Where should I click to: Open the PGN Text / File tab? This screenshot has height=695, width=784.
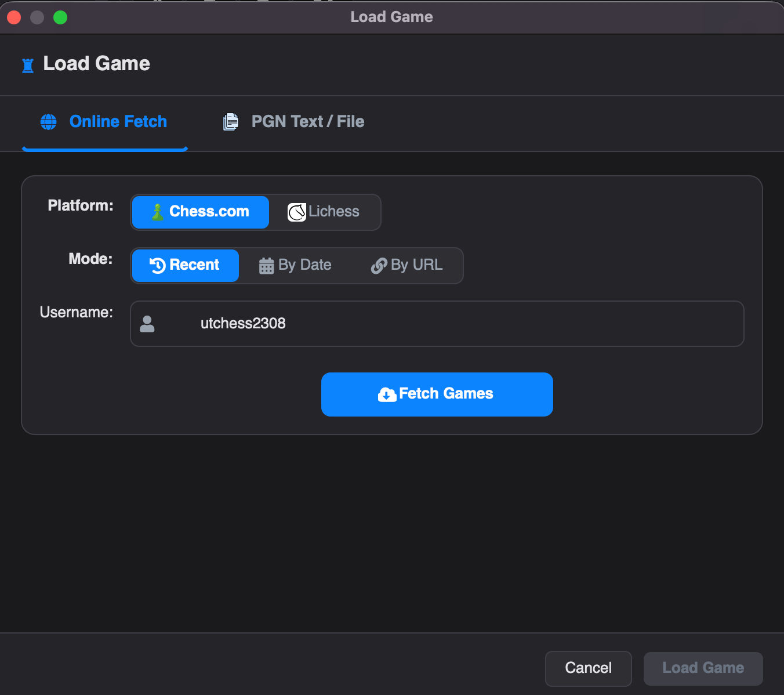click(x=294, y=122)
